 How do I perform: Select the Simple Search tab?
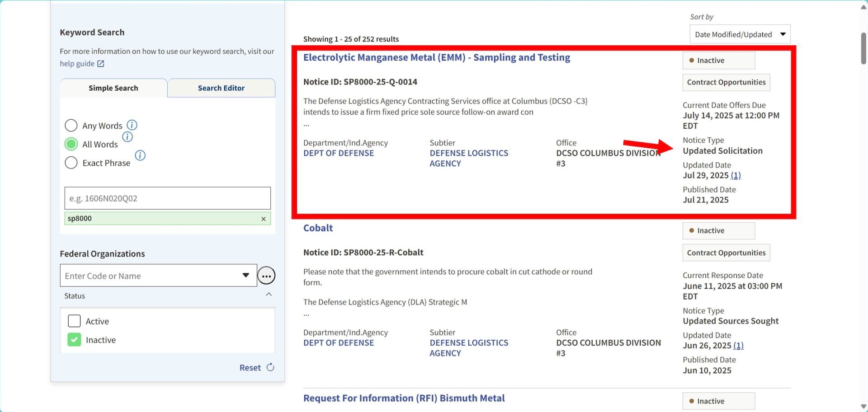point(113,88)
